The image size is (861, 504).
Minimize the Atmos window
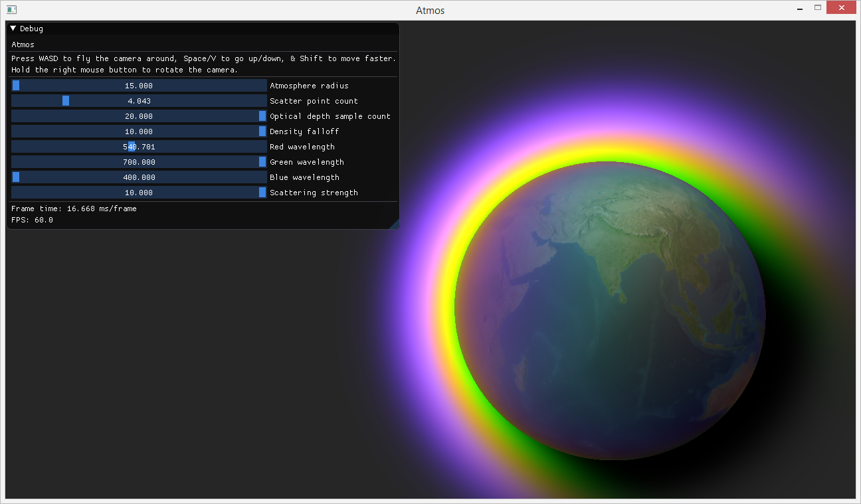[x=799, y=9]
